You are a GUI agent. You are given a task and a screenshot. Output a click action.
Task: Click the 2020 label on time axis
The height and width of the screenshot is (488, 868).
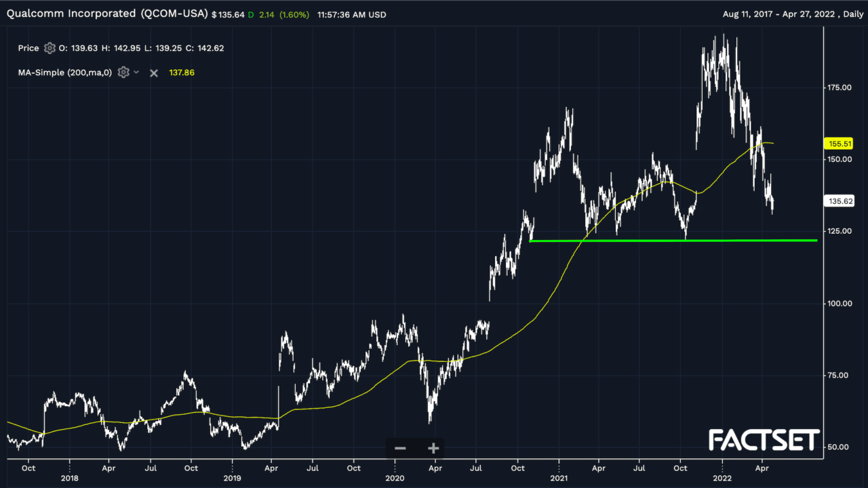coord(395,478)
